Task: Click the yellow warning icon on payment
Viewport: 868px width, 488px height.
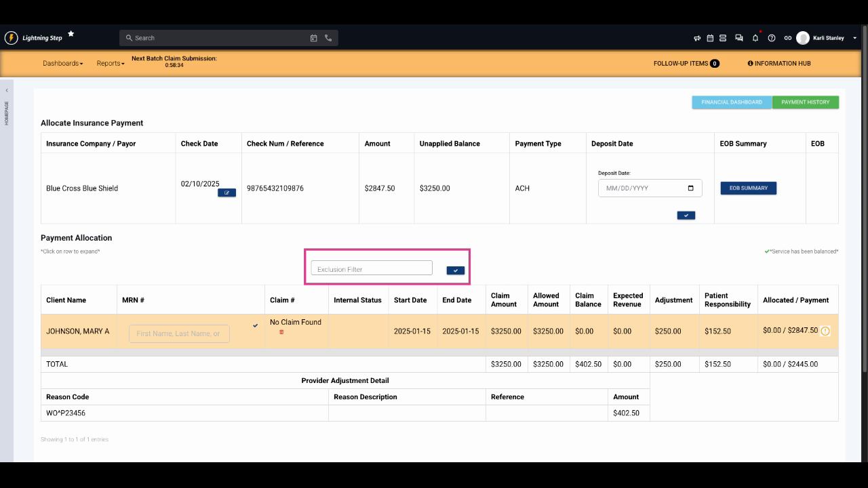Action: click(x=825, y=331)
